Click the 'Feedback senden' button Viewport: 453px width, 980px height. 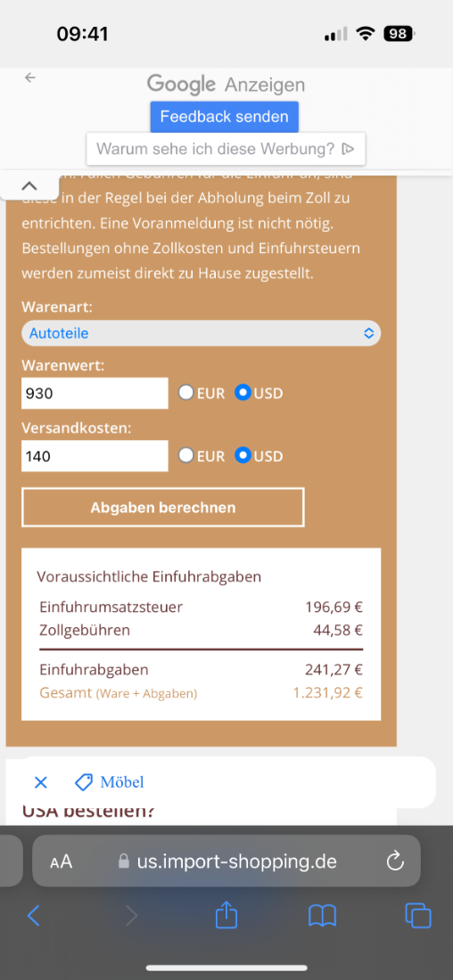click(224, 117)
